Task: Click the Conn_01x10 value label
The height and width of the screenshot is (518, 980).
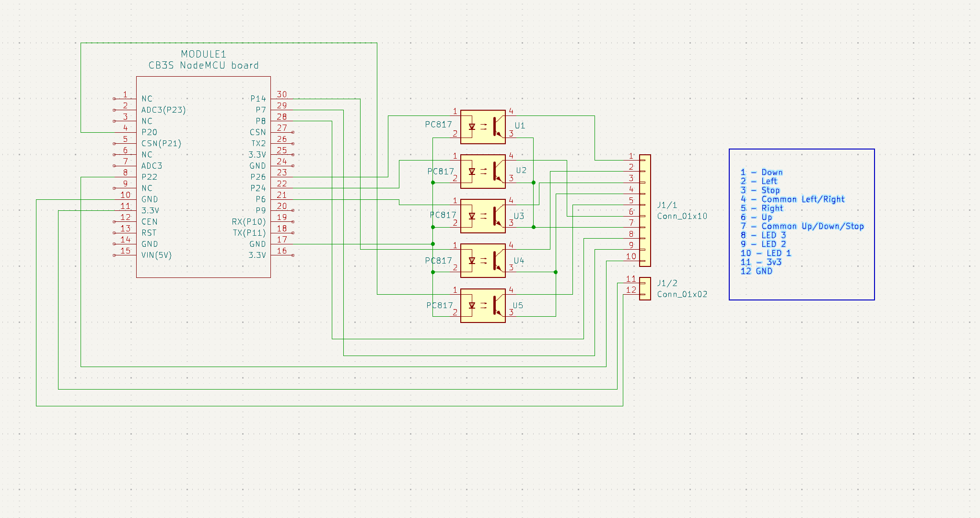Action: 682,216
